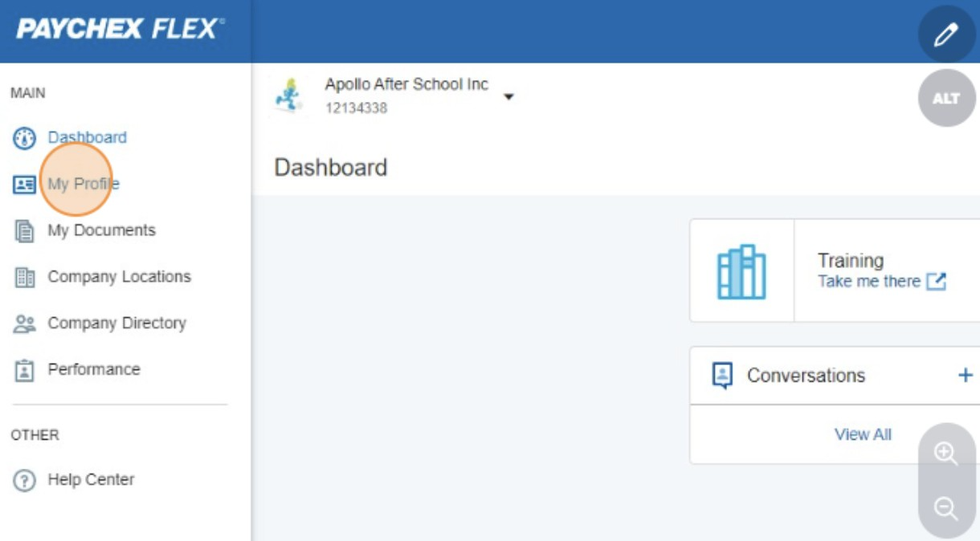980x541 pixels.
Task: Click the Performance clipboard icon
Action: (x=24, y=370)
